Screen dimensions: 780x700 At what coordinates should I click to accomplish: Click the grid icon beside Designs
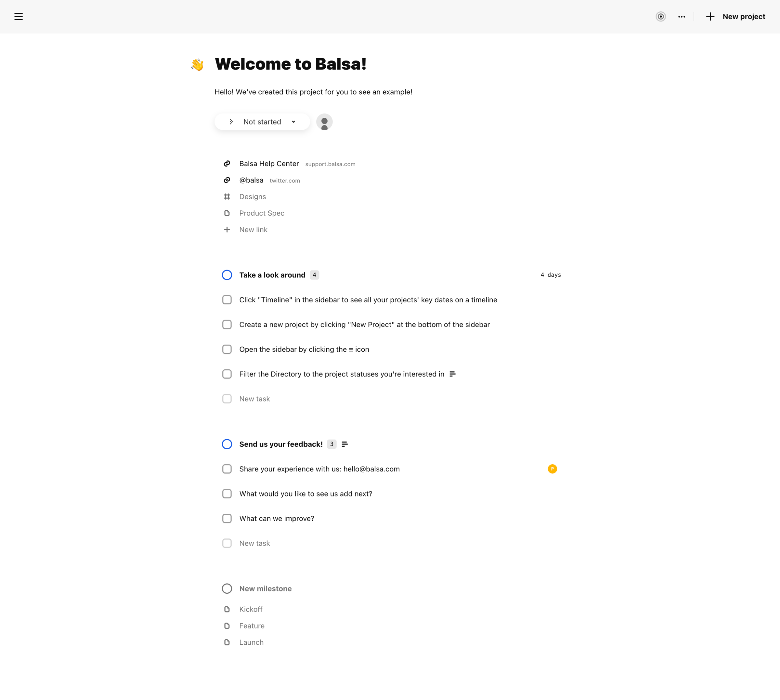click(x=227, y=196)
